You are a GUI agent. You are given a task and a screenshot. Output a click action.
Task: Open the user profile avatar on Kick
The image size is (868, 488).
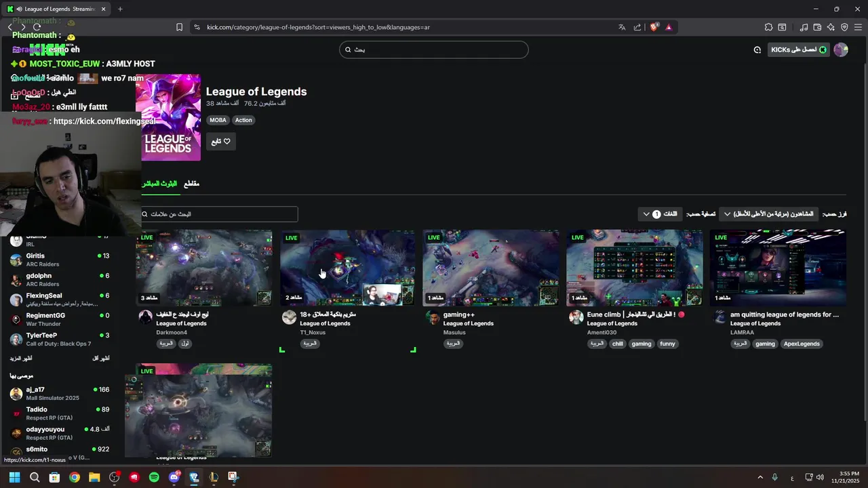pos(841,49)
